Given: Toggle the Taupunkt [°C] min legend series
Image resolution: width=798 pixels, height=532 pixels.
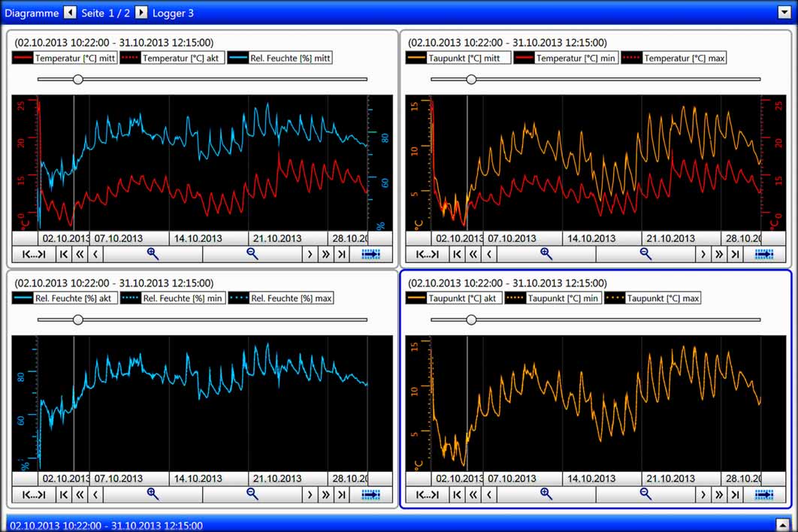Looking at the screenshot, I should [552, 298].
